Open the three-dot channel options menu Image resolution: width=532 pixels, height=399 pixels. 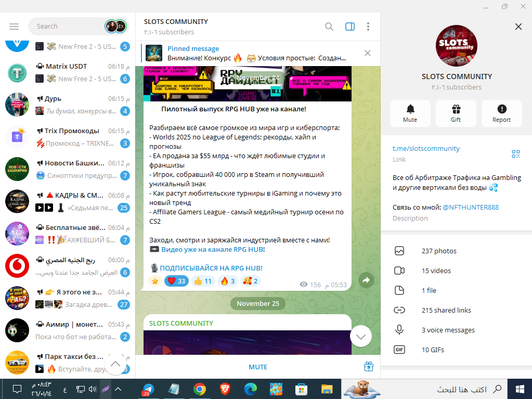(368, 27)
